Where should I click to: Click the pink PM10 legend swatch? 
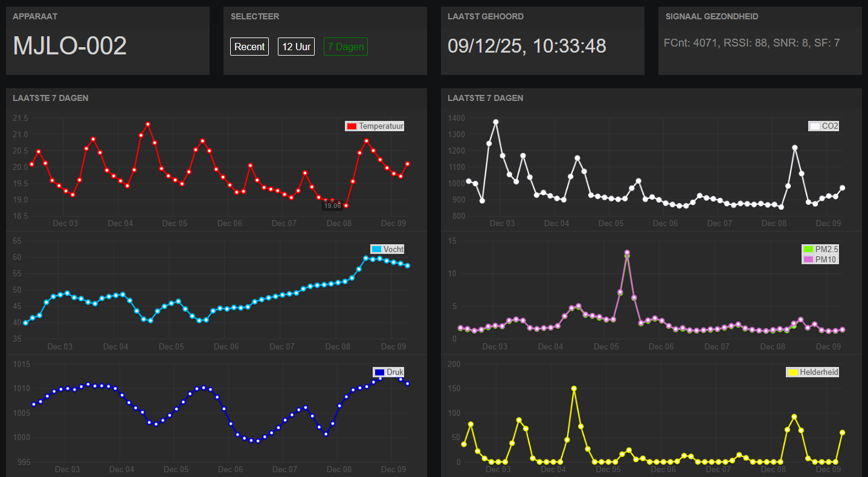[808, 259]
